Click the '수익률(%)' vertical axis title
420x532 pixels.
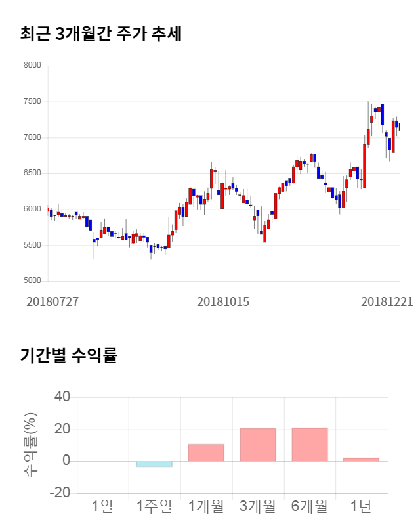point(30,445)
